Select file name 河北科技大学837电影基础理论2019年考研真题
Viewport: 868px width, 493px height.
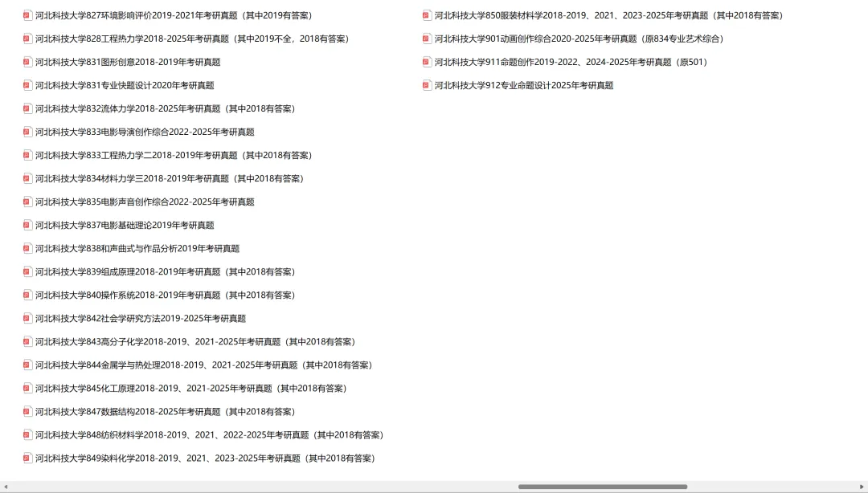125,225
